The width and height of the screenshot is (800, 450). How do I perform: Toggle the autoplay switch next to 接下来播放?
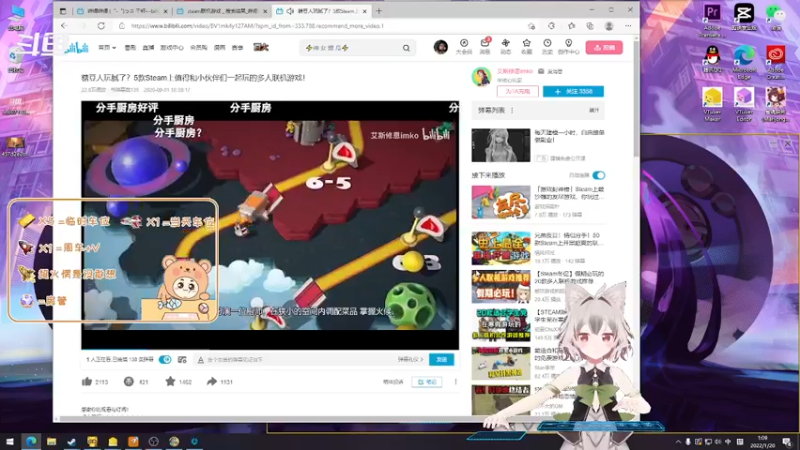point(598,175)
